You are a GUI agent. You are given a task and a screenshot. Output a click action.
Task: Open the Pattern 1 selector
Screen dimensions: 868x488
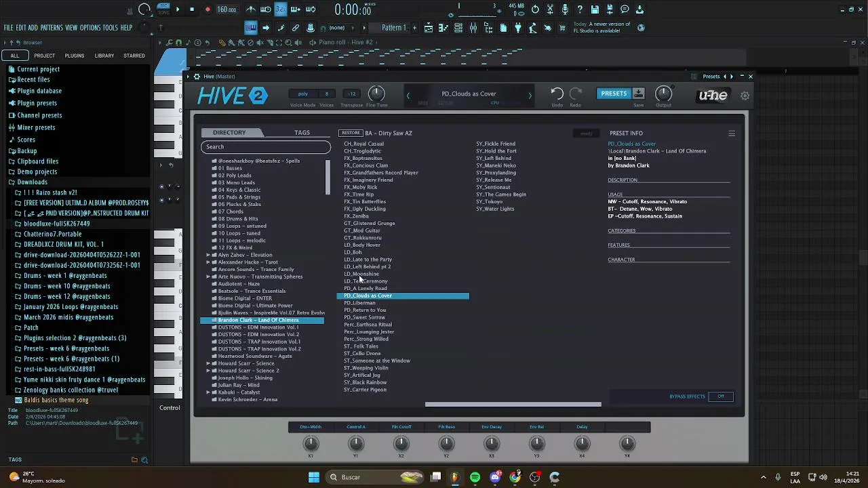pyautogui.click(x=393, y=28)
